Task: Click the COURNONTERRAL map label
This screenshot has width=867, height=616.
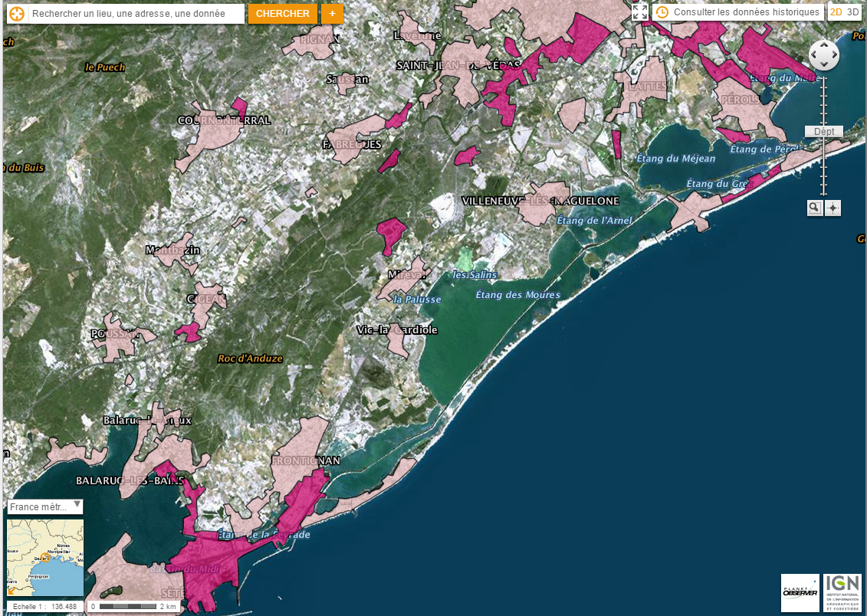Action: pos(224,120)
